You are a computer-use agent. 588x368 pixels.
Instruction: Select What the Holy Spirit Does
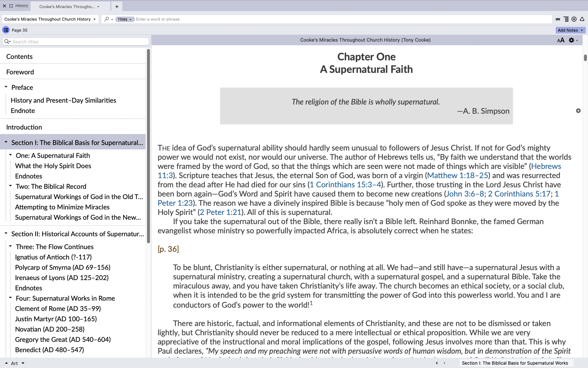tap(53, 166)
